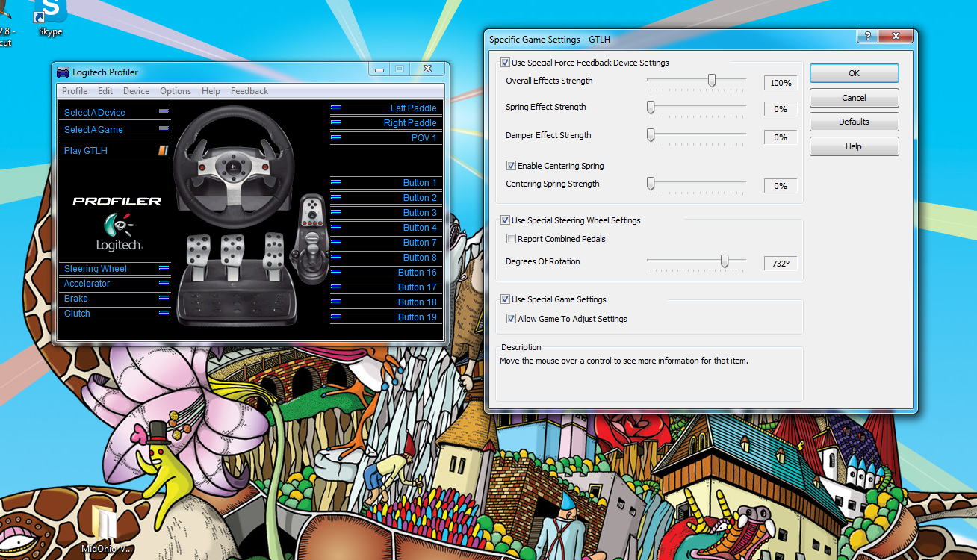
Task: Open the Device menu in Profiler
Action: (137, 91)
